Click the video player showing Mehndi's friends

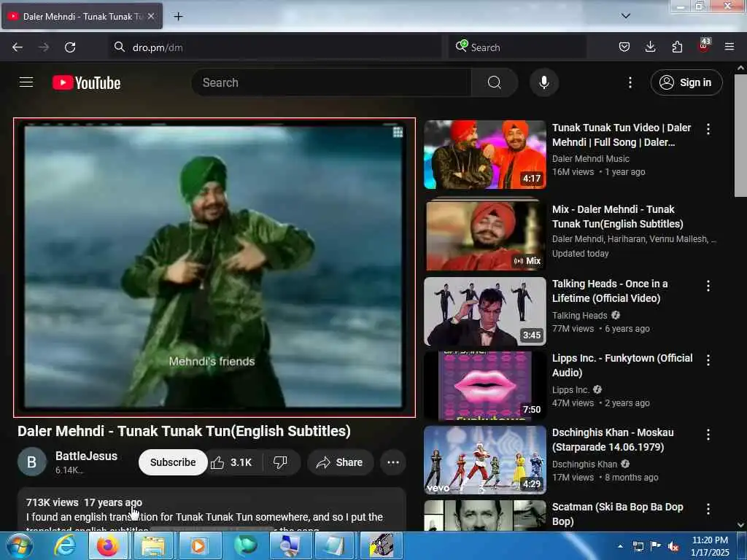[214, 267]
